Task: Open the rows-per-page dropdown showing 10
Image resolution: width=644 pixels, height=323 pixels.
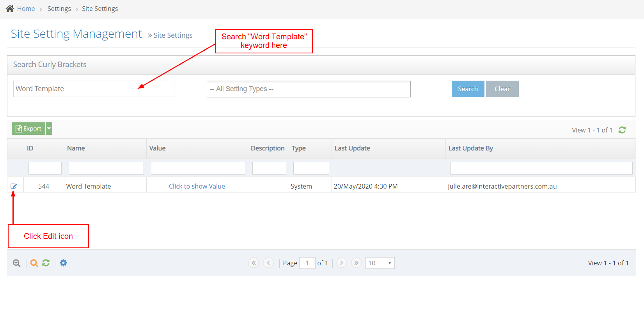Action: (380, 263)
